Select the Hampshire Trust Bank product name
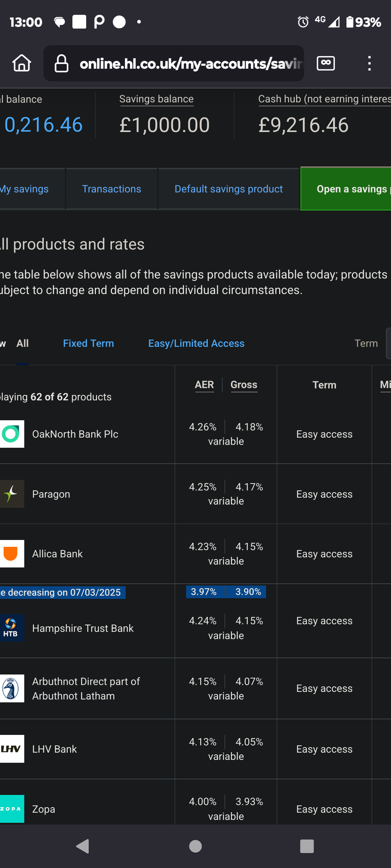This screenshot has width=391, height=868. pyautogui.click(x=83, y=628)
